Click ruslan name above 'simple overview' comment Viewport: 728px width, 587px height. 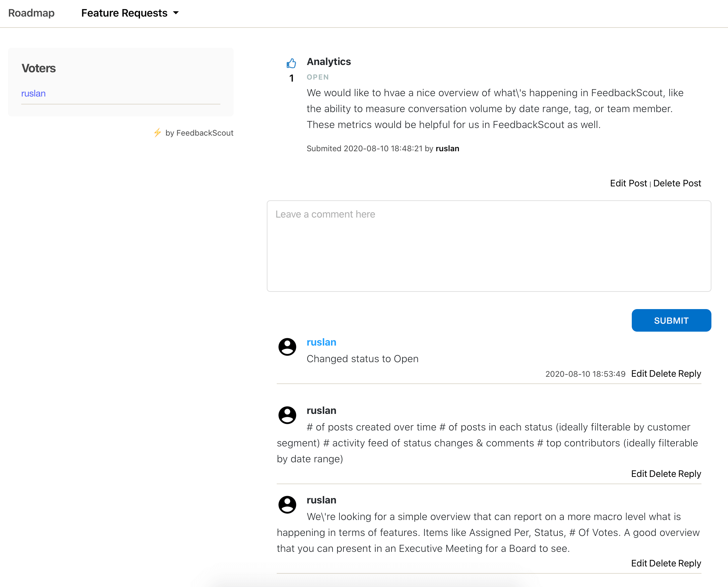(322, 500)
